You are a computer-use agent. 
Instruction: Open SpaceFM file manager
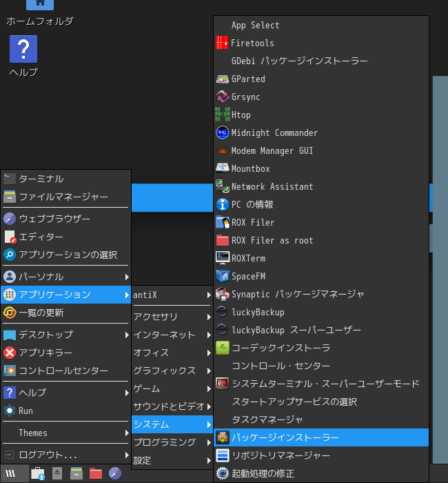coord(321,276)
